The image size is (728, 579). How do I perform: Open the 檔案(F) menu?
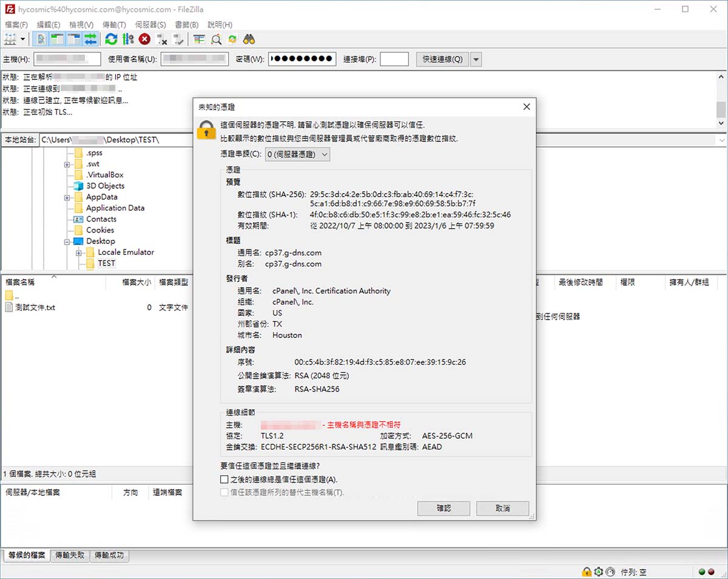click(x=16, y=25)
